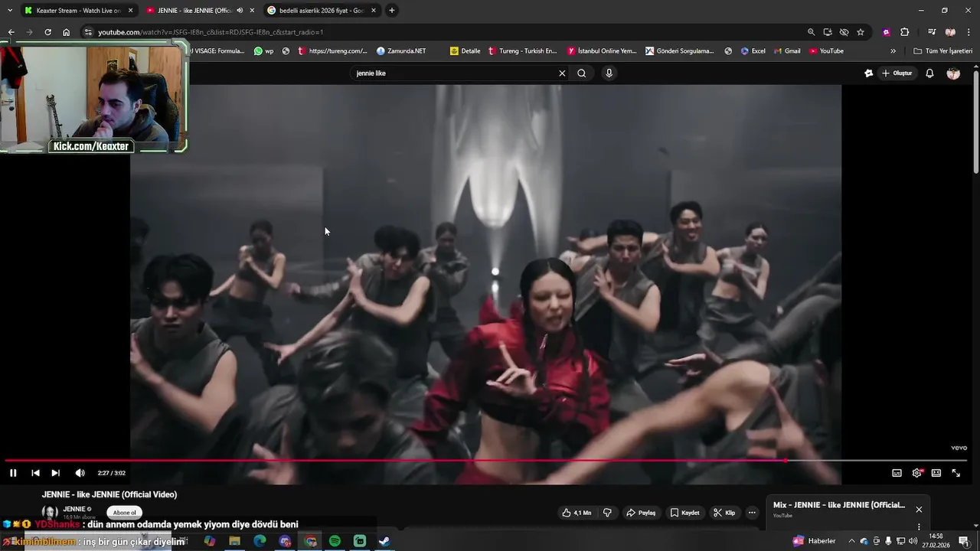Open the Tureng - Turkish En... bookmark
Viewport: 980px width, 551px height.
click(522, 51)
